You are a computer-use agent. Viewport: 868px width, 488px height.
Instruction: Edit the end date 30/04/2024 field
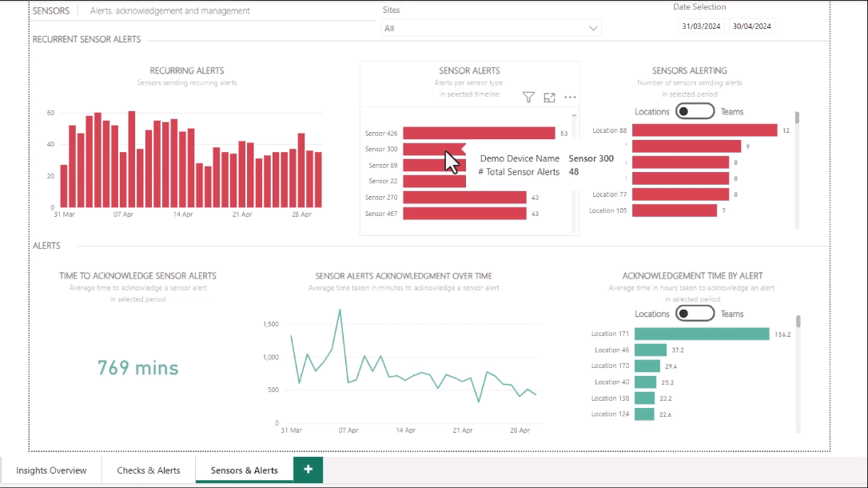752,26
